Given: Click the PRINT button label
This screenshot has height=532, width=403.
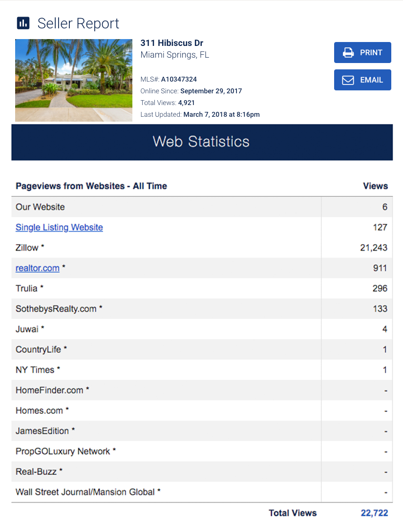Looking at the screenshot, I should pyautogui.click(x=371, y=53).
